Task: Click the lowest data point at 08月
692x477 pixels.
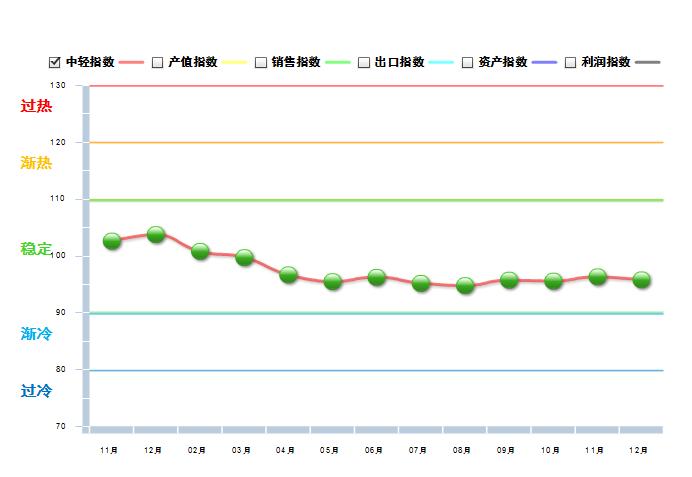Action: 465,285
